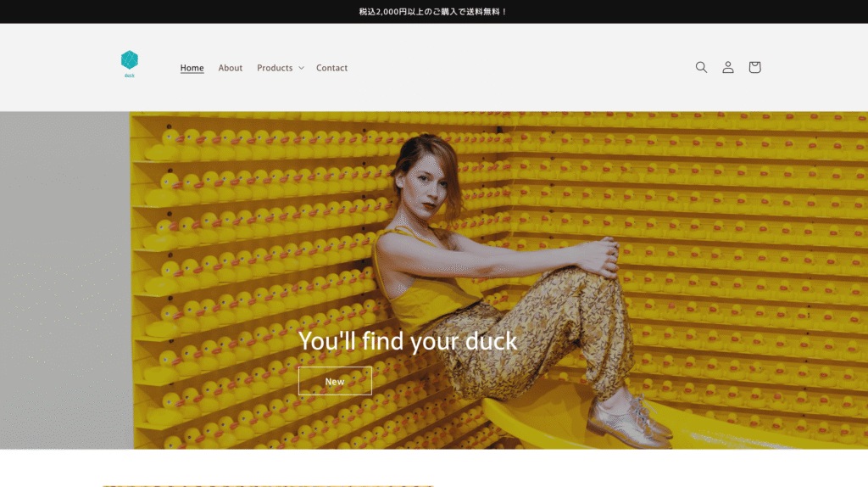Click the "duck" text beneath the logo
This screenshot has height=487, width=868.
[130, 76]
